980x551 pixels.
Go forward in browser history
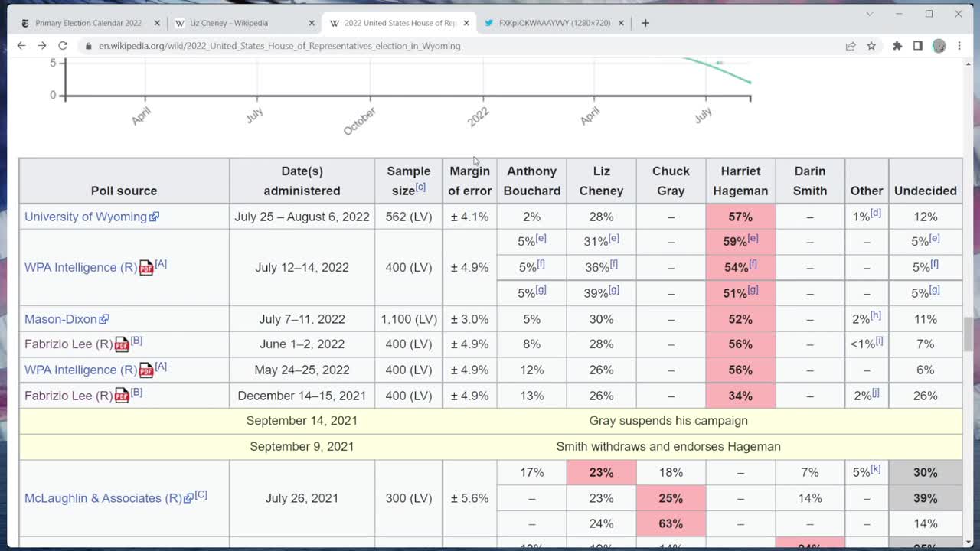pyautogui.click(x=42, y=46)
